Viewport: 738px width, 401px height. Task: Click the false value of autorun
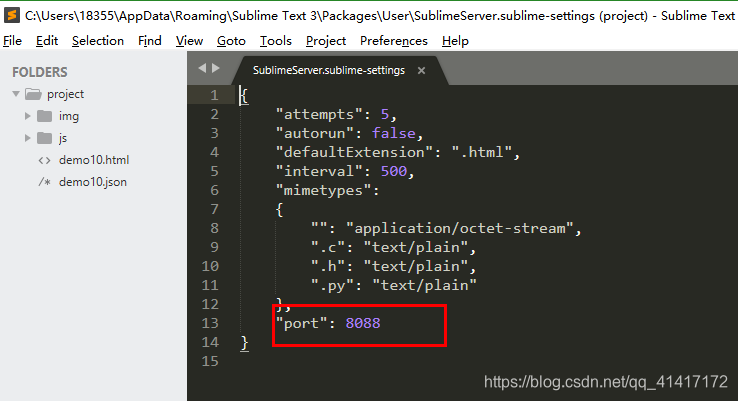[393, 133]
